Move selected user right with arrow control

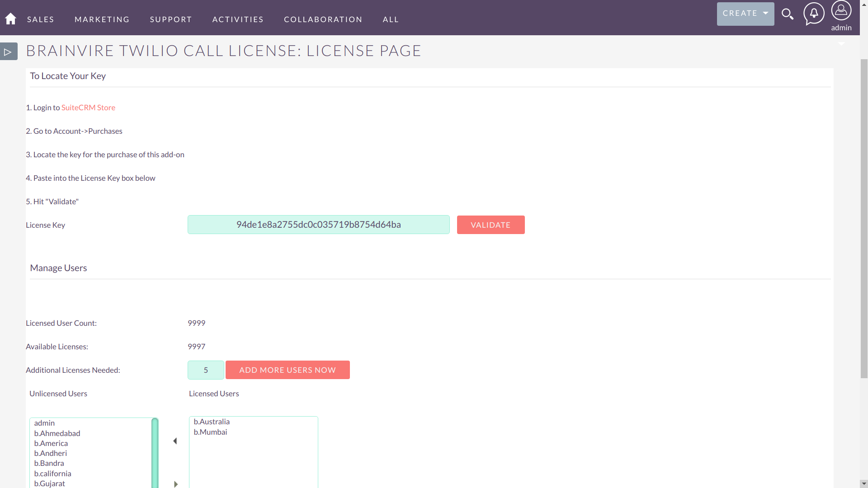pyautogui.click(x=175, y=483)
